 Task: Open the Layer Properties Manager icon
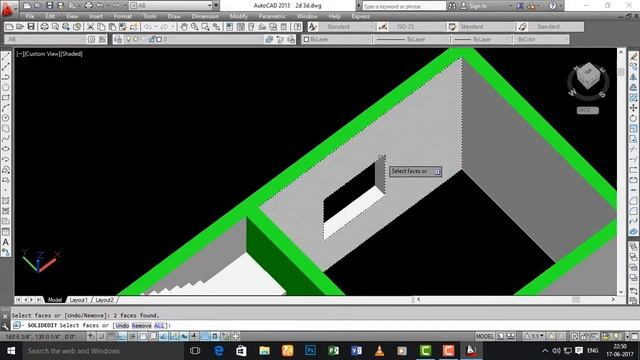coord(118,39)
